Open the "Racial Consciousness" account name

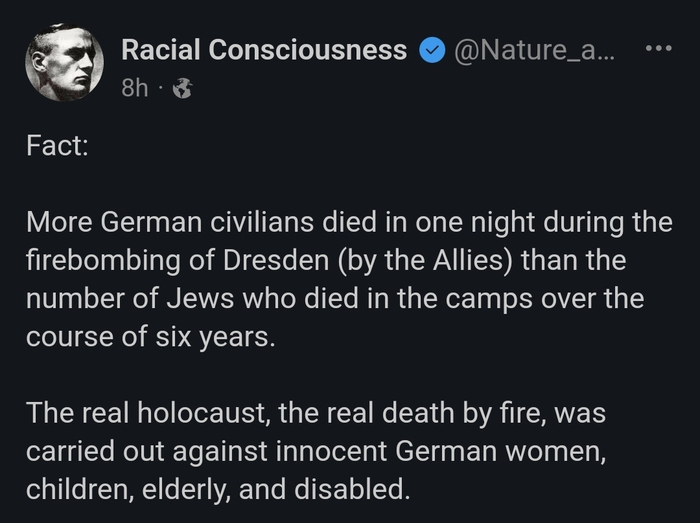(264, 50)
